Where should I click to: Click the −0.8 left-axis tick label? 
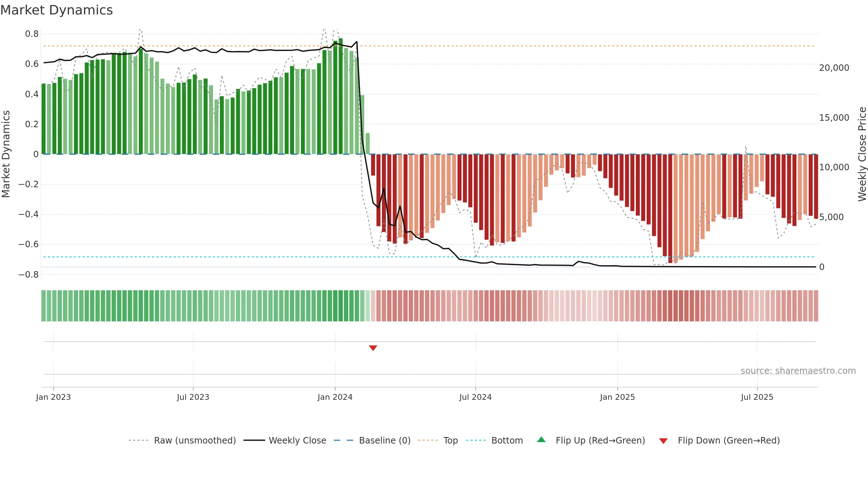tap(29, 275)
